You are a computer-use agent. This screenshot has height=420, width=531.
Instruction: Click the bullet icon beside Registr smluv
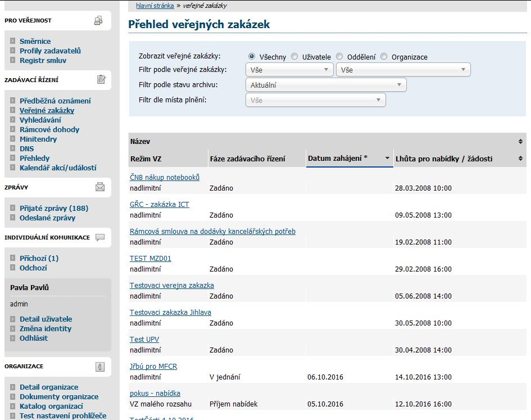click(x=12, y=60)
